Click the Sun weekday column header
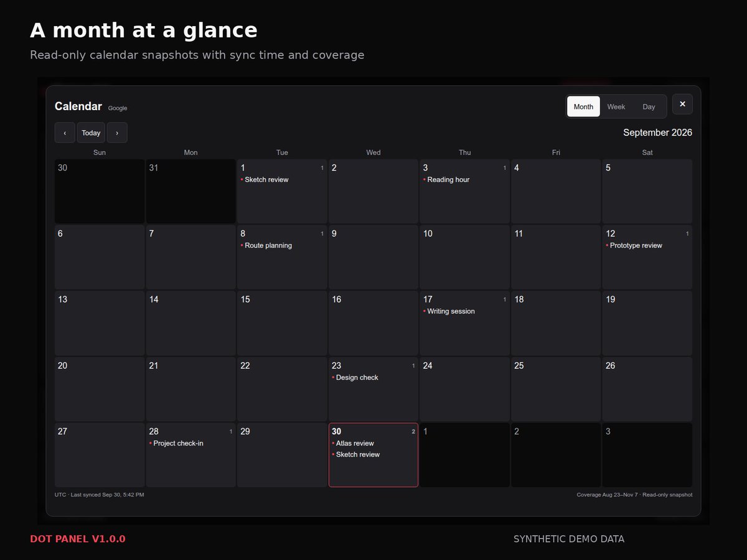This screenshot has width=747, height=560. pyautogui.click(x=100, y=152)
